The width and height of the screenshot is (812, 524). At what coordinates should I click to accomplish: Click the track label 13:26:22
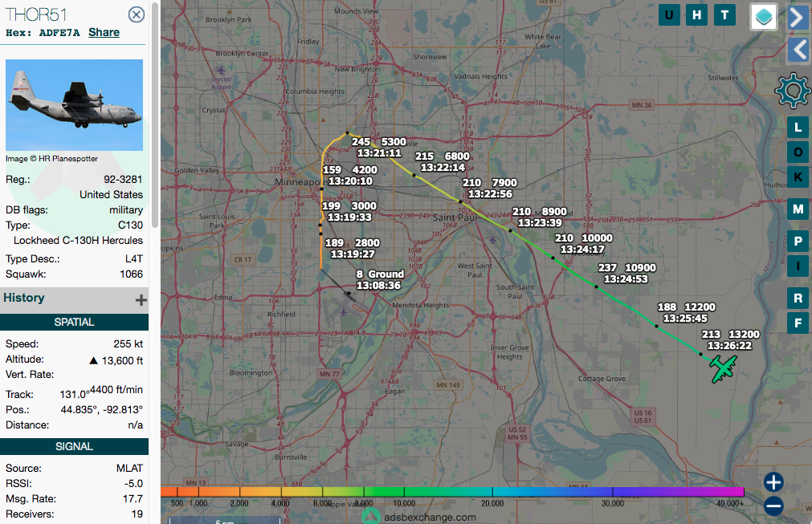pyautogui.click(x=729, y=346)
